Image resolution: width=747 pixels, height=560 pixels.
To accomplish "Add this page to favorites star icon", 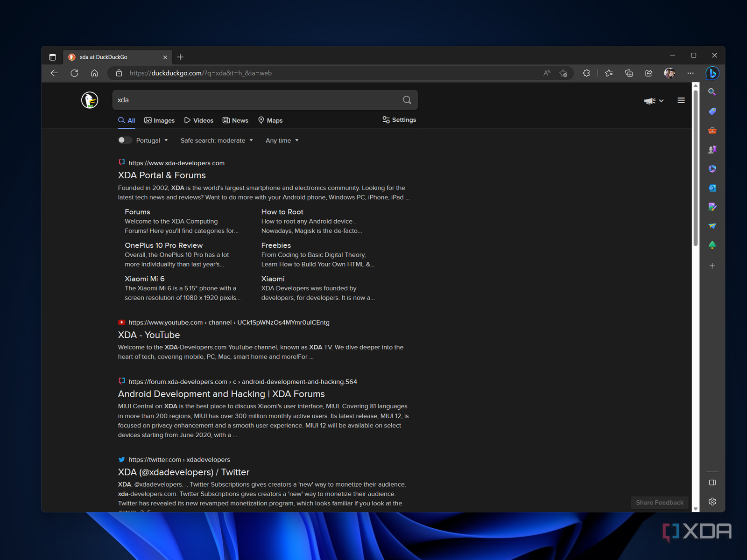I will (x=564, y=73).
